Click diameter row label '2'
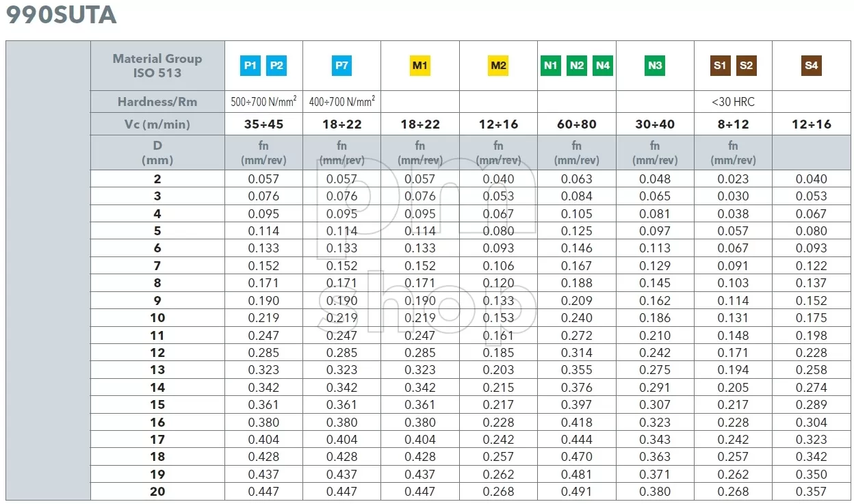 (157, 179)
